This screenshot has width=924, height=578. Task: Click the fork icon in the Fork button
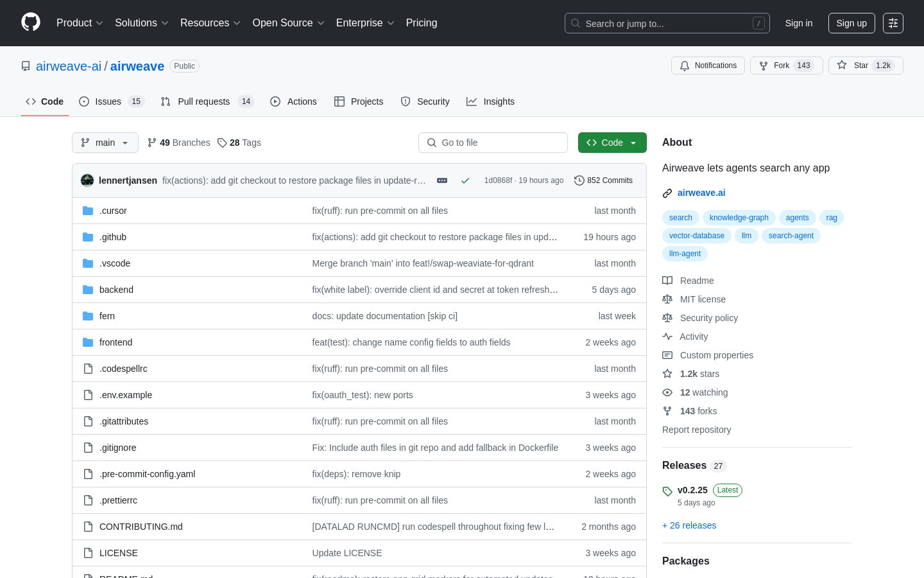click(x=764, y=66)
